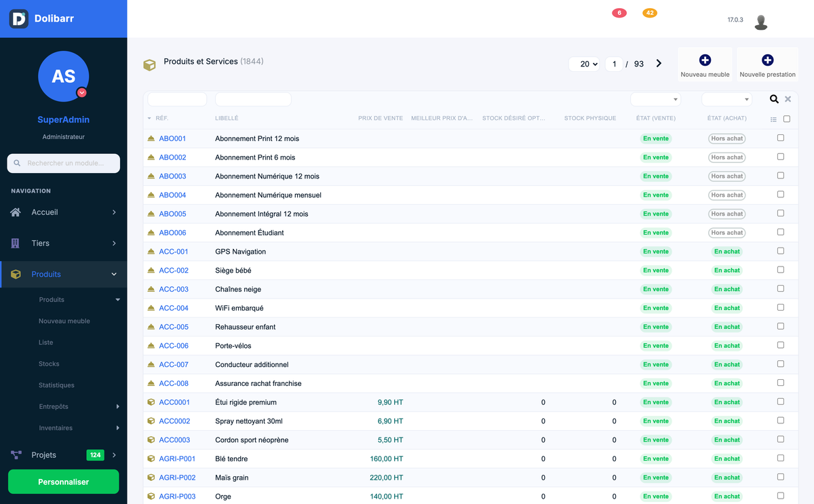Screen dimensions: 814x504
Task: Click the Produits box icon in sidebar
Action: pos(16,274)
